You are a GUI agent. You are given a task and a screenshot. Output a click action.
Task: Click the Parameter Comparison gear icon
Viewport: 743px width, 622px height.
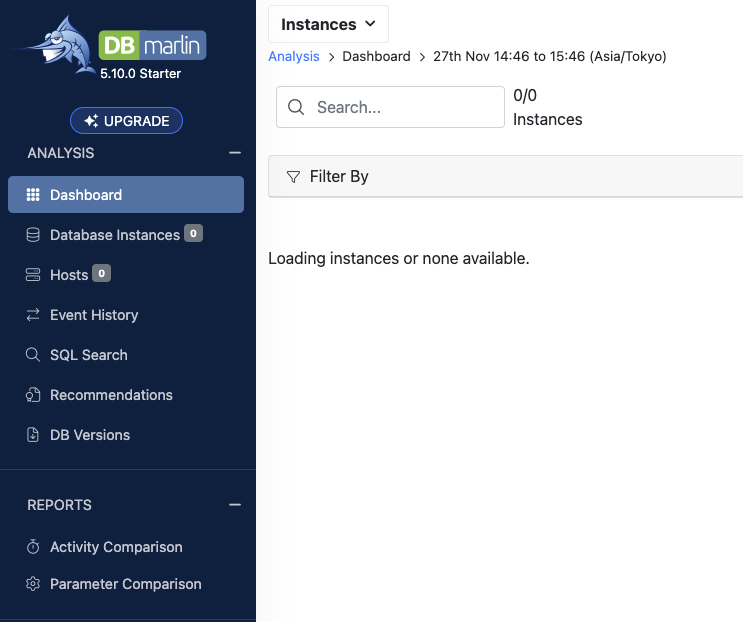[33, 584]
